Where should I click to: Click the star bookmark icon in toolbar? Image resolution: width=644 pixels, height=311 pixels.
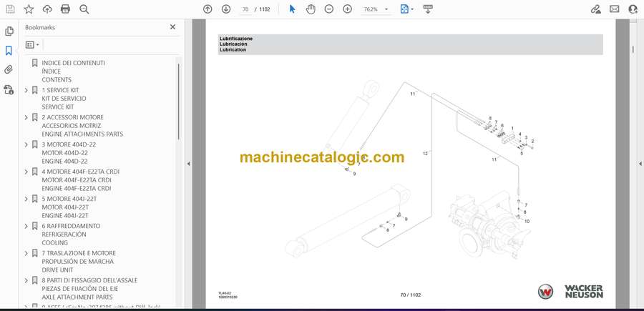pyautogui.click(x=29, y=9)
